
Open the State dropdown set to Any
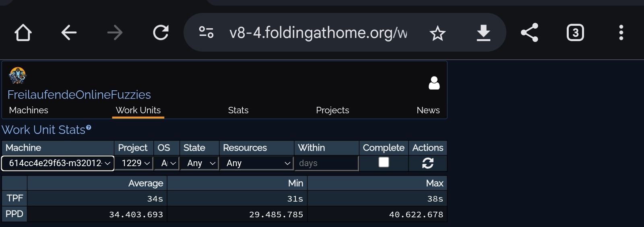pyautogui.click(x=200, y=163)
